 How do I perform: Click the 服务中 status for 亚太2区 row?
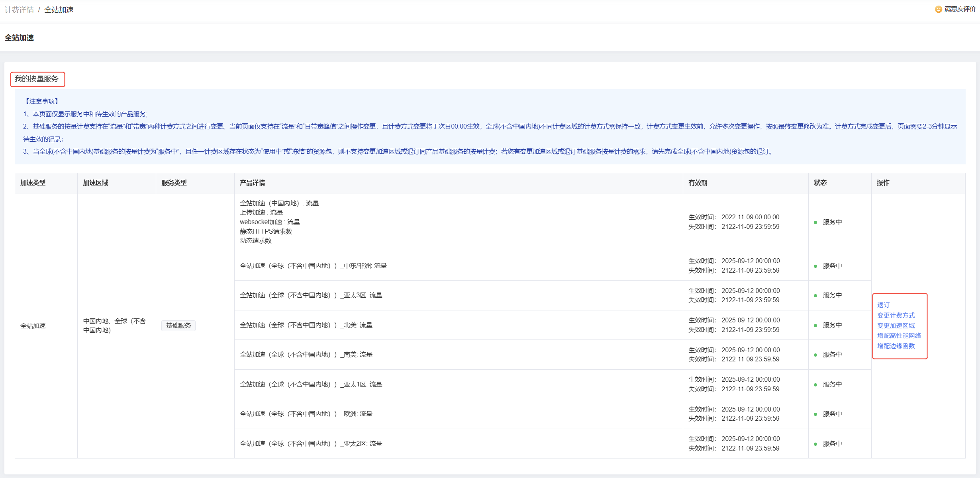coord(832,444)
